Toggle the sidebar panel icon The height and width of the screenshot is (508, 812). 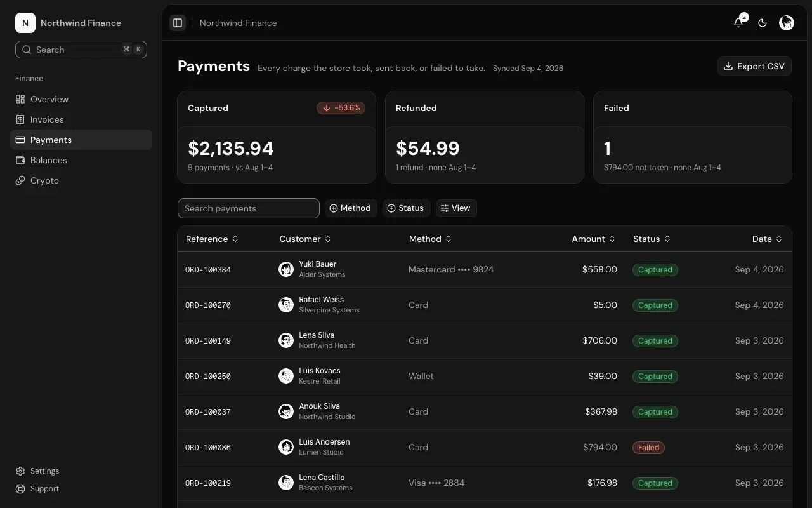pyautogui.click(x=178, y=23)
